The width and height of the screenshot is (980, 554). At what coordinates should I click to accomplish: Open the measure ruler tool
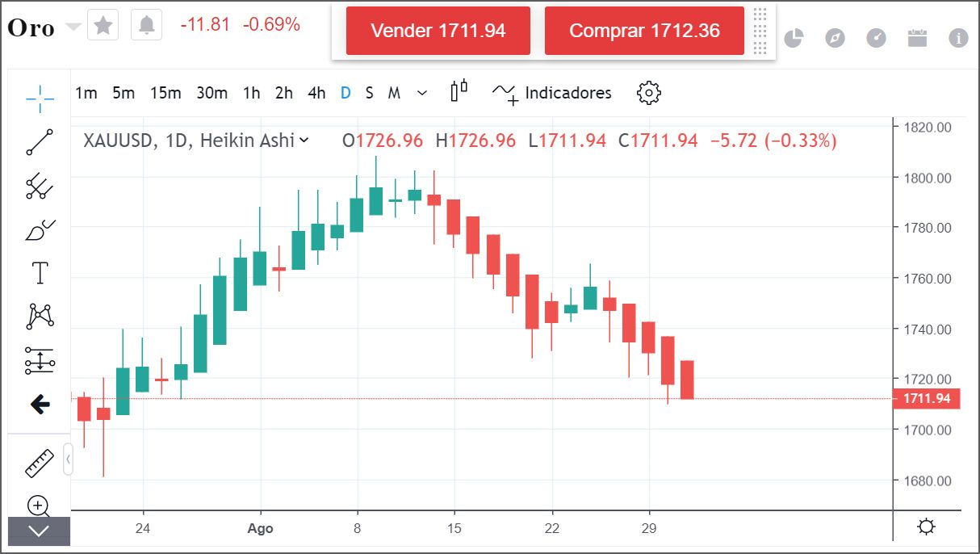click(40, 464)
